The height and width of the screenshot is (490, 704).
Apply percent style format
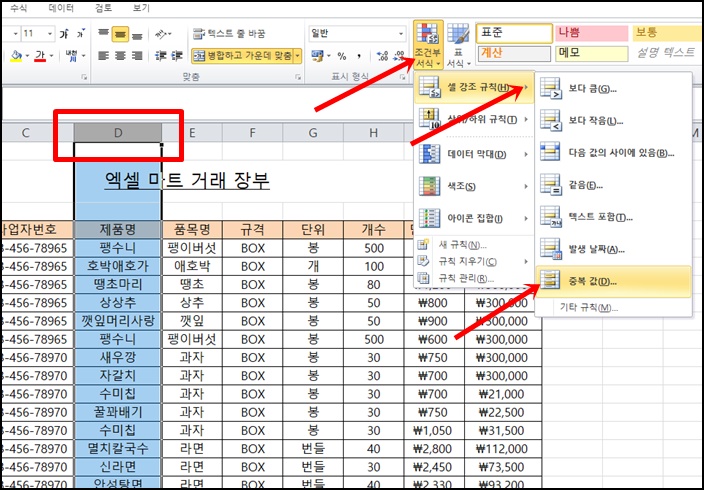pos(342,56)
